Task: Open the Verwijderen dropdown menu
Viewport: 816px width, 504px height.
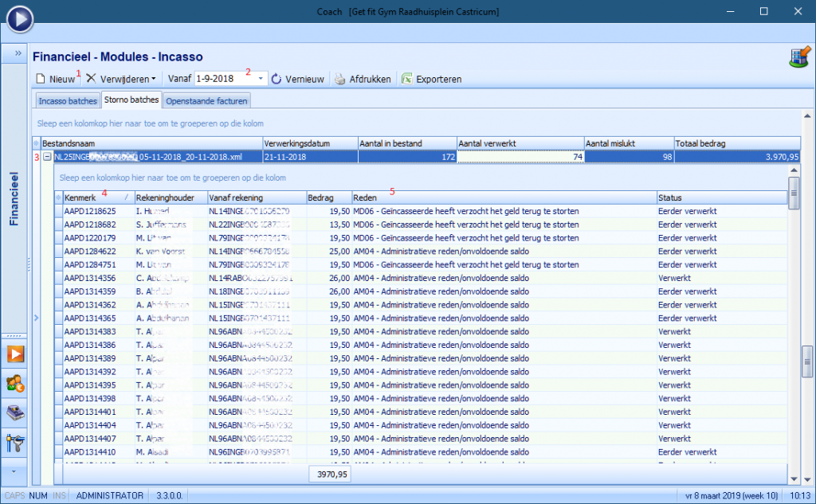Action: (121, 80)
